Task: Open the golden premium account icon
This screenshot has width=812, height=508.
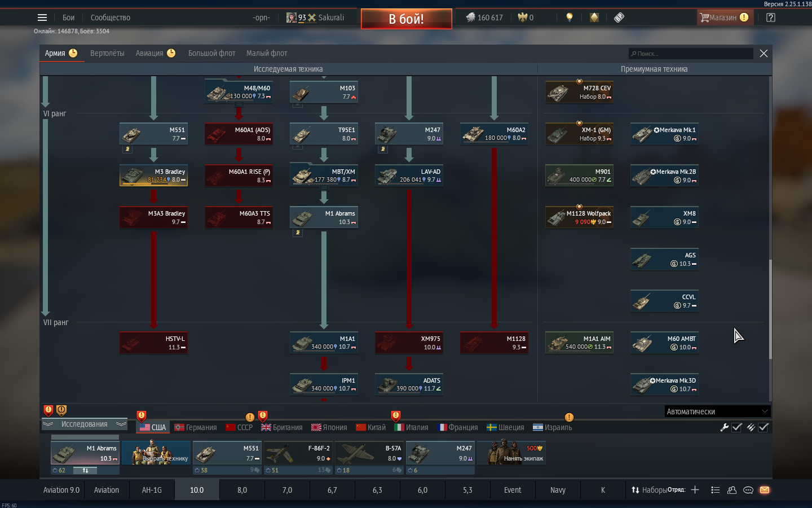Action: point(594,17)
